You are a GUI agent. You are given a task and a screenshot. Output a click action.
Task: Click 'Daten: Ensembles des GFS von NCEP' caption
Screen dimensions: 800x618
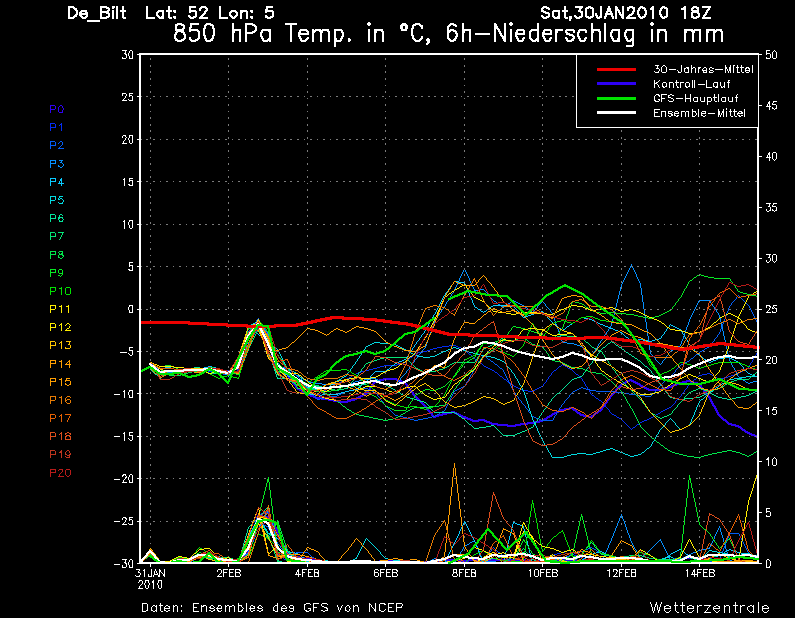pos(272,607)
